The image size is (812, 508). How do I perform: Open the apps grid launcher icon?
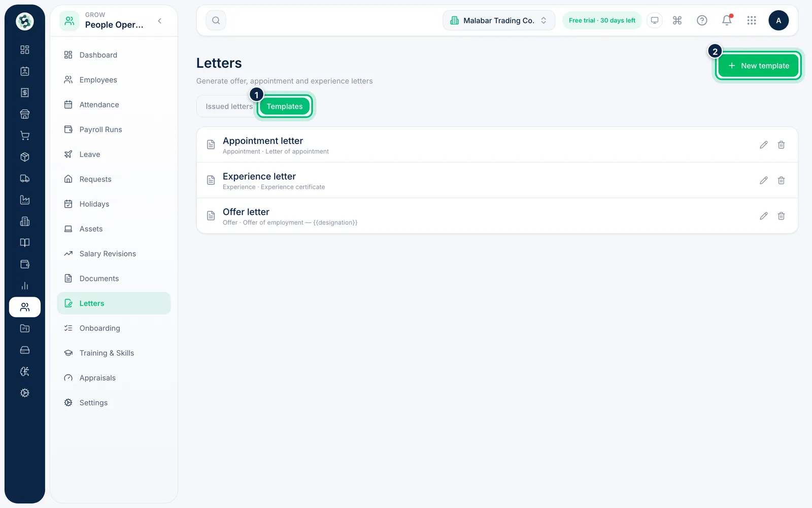click(x=752, y=20)
